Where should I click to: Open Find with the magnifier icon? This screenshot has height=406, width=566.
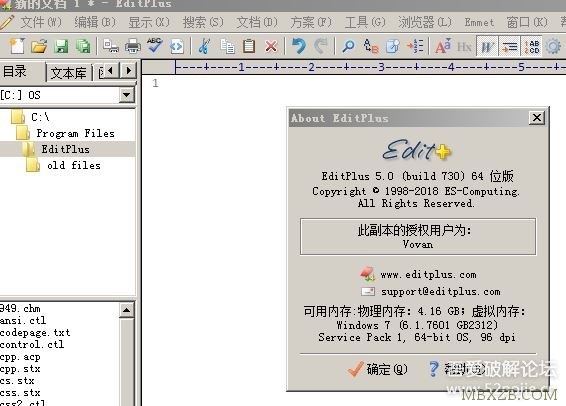tap(348, 46)
